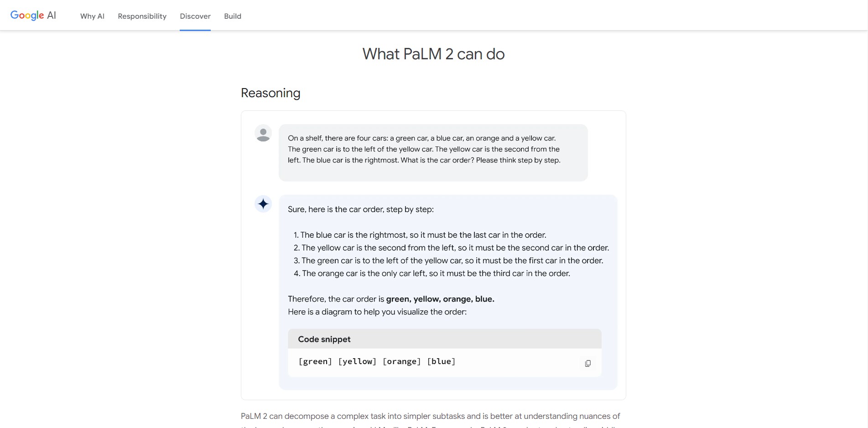
Task: Click step 2 about the yellow car
Action: coord(451,248)
